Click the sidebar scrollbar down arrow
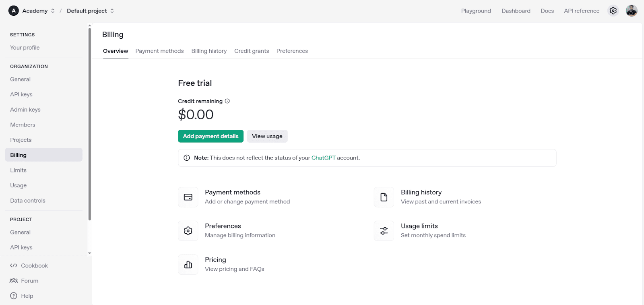 tap(89, 253)
